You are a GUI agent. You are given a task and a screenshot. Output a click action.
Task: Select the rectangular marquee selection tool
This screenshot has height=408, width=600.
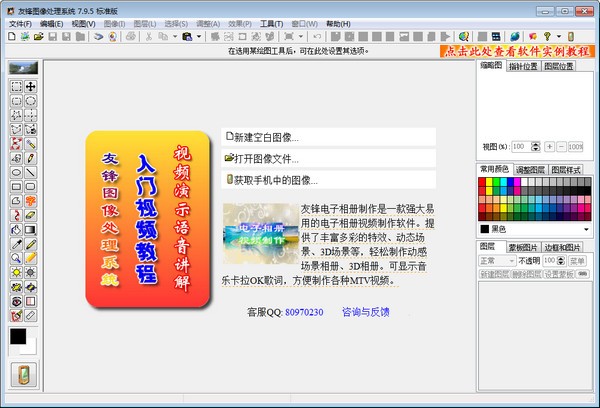pyautogui.click(x=17, y=87)
